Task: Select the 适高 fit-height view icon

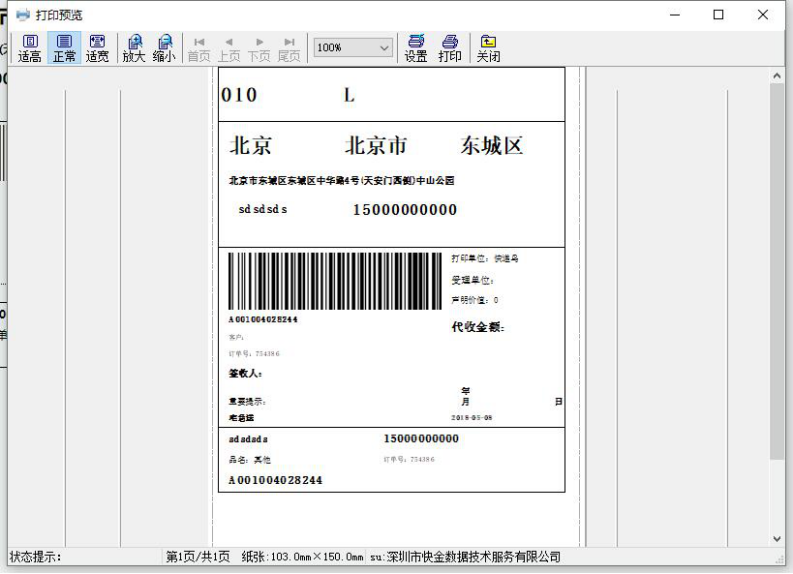Action: tap(30, 48)
